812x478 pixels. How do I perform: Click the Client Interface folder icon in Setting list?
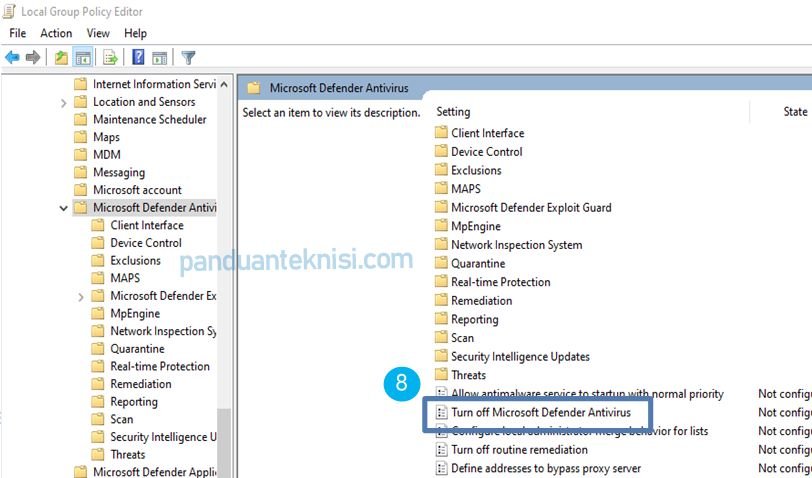pyautogui.click(x=441, y=133)
